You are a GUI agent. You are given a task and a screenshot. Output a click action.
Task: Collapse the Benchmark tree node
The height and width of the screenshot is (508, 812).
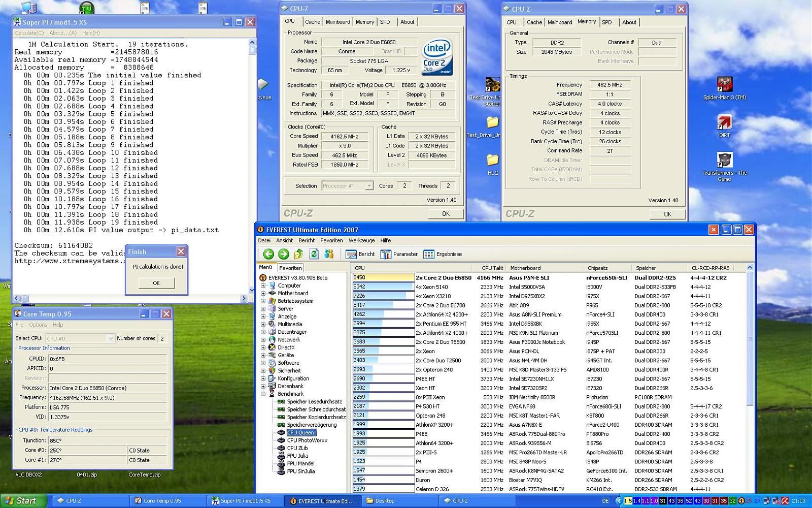tap(263, 394)
